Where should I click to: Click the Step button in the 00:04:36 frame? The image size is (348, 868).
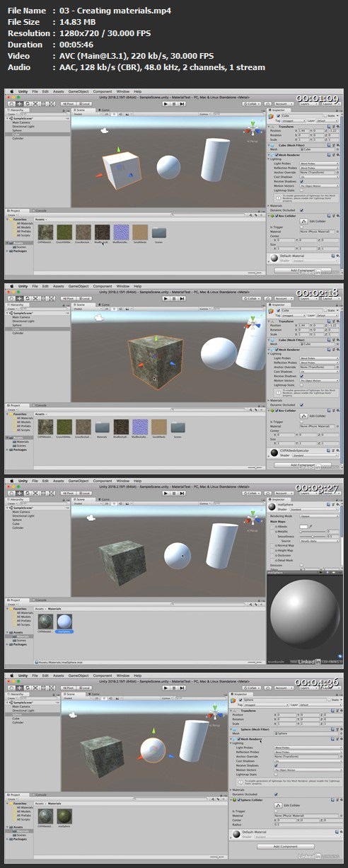click(x=182, y=688)
